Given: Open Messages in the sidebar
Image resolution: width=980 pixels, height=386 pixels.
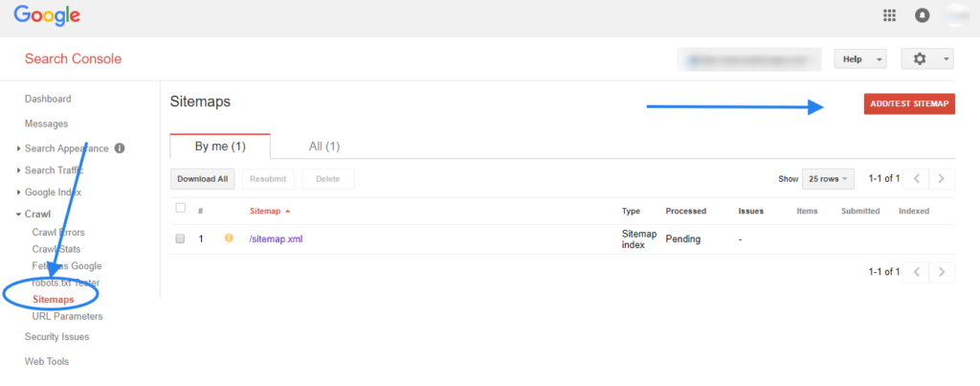Looking at the screenshot, I should pos(46,124).
